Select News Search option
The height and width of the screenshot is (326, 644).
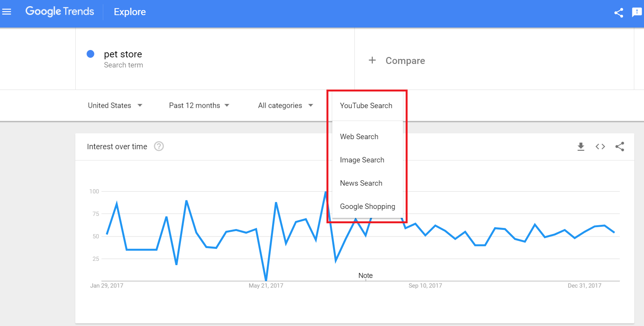[x=361, y=183]
